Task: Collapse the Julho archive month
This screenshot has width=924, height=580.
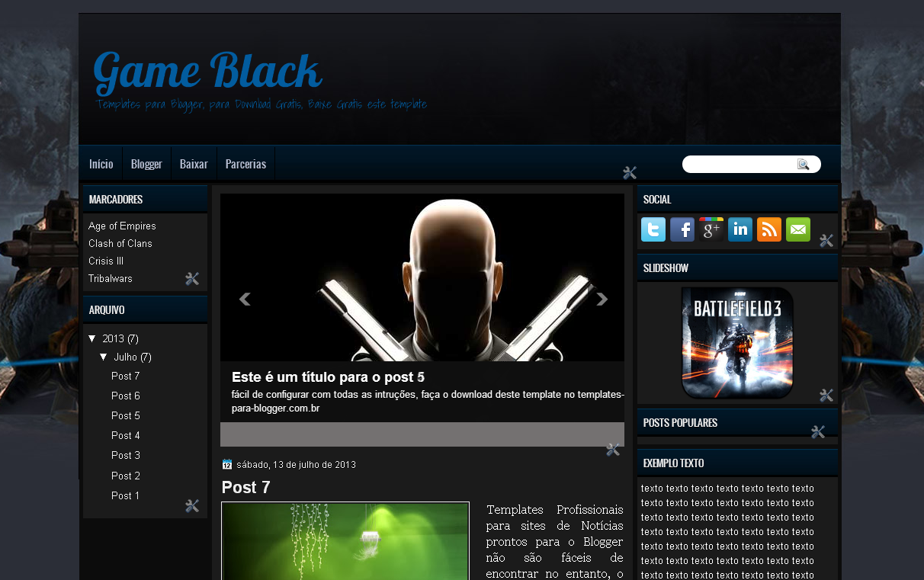Action: coord(104,357)
